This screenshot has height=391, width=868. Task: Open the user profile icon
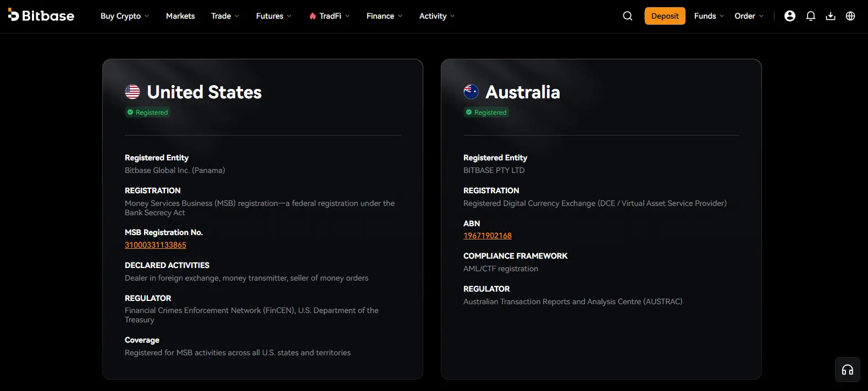coord(790,16)
